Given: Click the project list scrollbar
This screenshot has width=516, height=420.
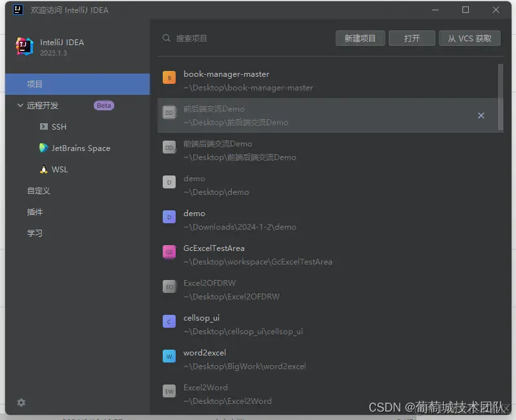Looking at the screenshot, I should click(x=501, y=97).
